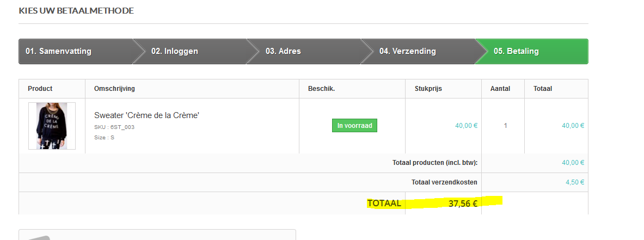Click the SKU : 6ST_003 text

click(114, 127)
